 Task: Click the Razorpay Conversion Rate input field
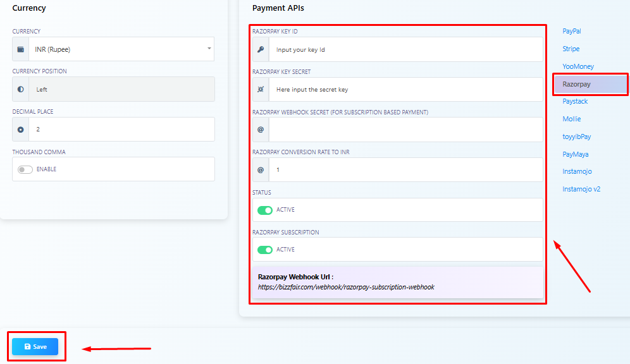[406, 170]
